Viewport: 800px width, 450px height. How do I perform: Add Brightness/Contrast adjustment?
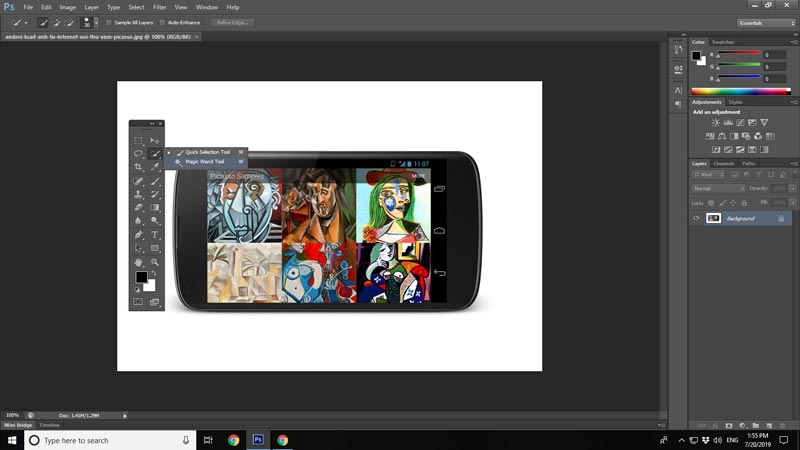click(716, 122)
